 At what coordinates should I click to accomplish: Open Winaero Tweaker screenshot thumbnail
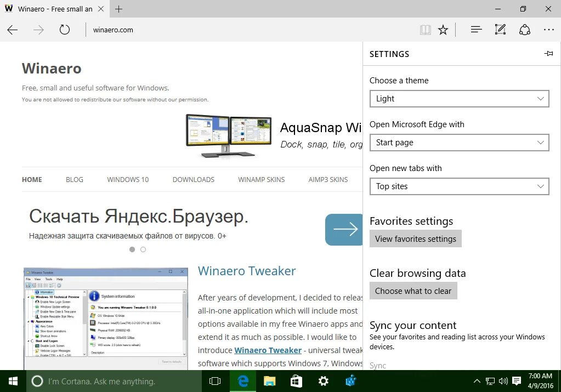(105, 319)
